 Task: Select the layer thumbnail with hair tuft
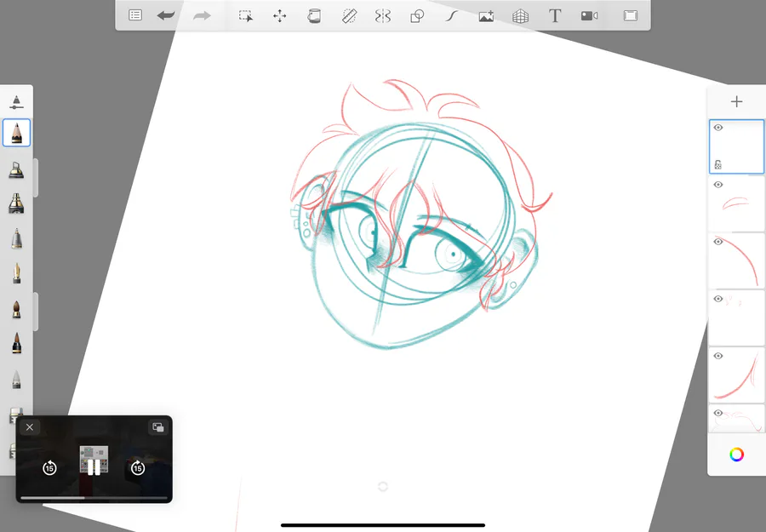click(x=737, y=204)
